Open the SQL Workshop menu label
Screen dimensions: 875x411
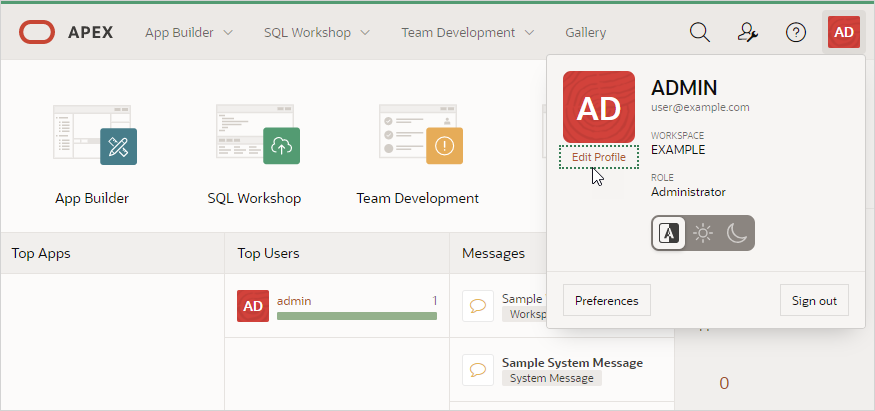point(307,33)
